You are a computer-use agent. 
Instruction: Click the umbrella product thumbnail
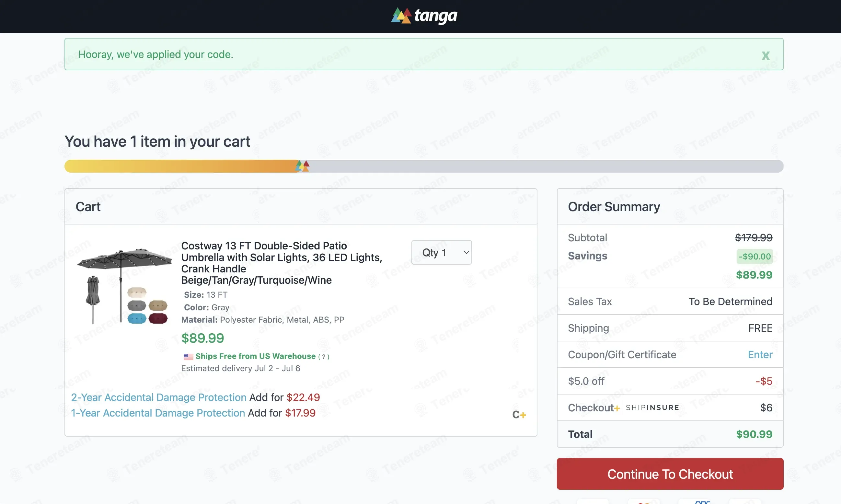tap(124, 286)
